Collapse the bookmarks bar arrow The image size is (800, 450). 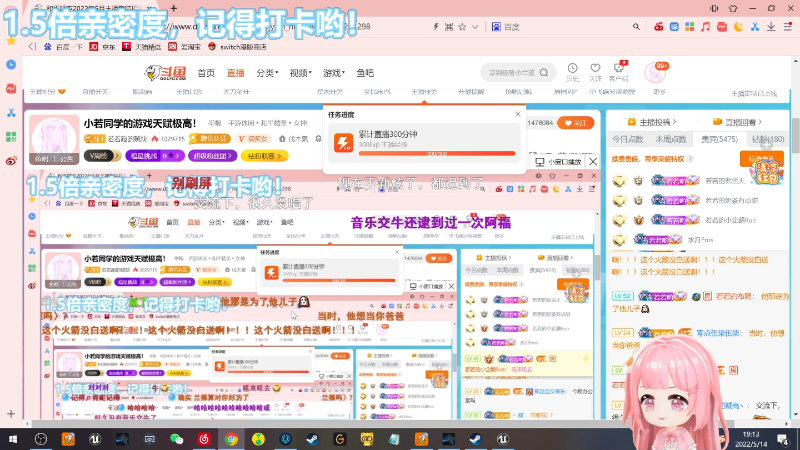[32, 46]
